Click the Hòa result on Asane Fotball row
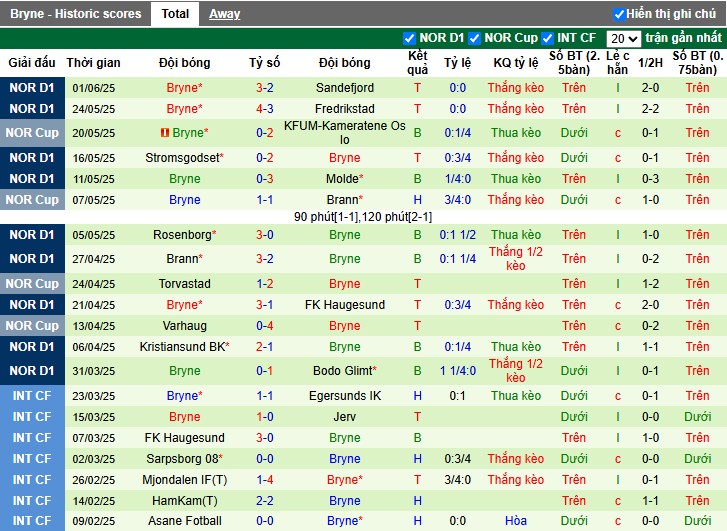 (x=516, y=521)
